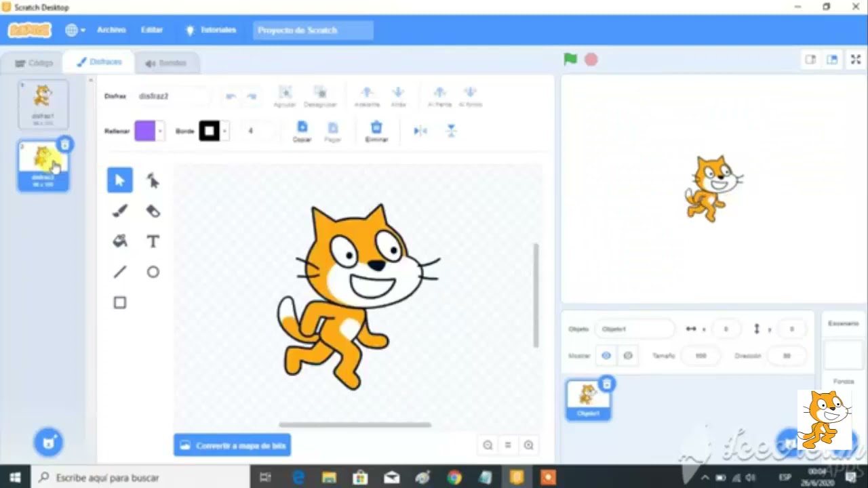Click the Al frente icon
The image size is (868, 488).
coord(439,92)
